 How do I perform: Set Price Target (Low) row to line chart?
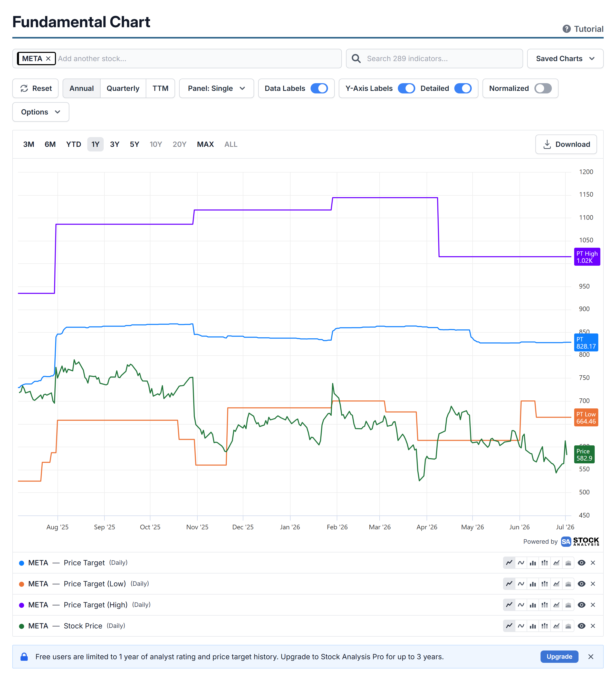click(x=509, y=584)
